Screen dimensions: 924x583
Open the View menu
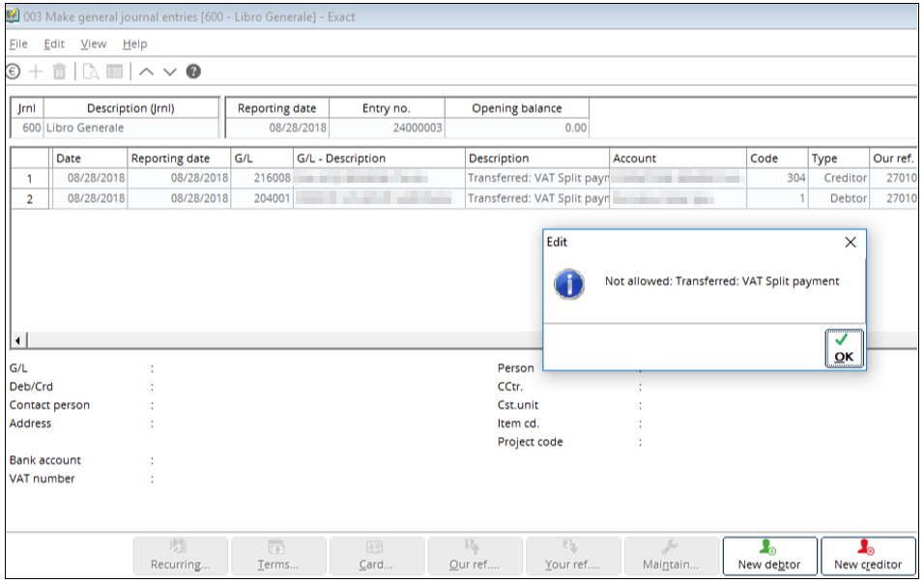(94, 44)
